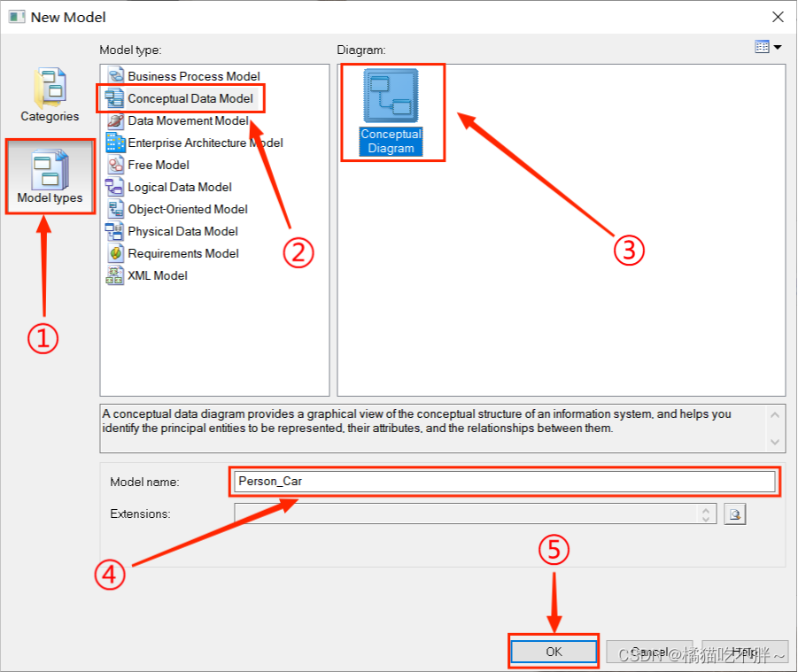Click the Model name input field
The image size is (798, 672).
tap(504, 482)
